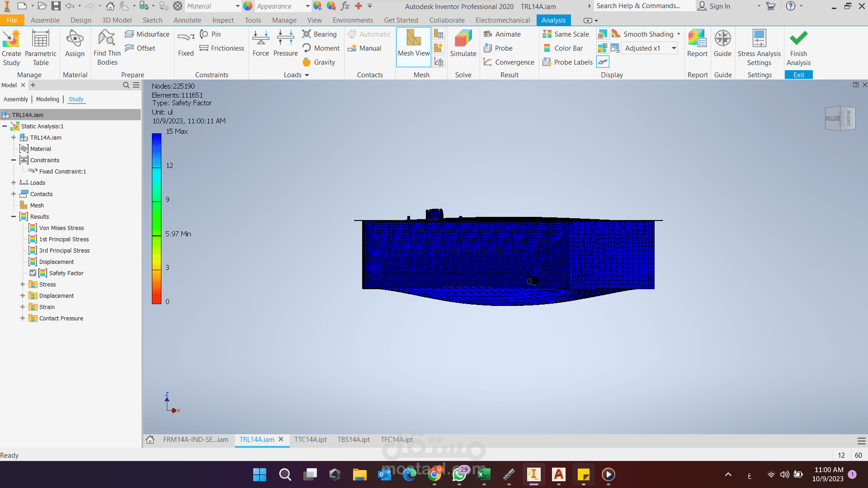The width and height of the screenshot is (868, 488).
Task: Select Von Mises Stress result
Action: tap(61, 228)
